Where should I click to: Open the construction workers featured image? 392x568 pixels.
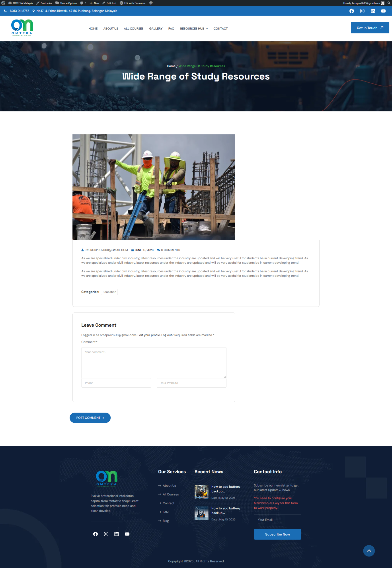(x=154, y=187)
